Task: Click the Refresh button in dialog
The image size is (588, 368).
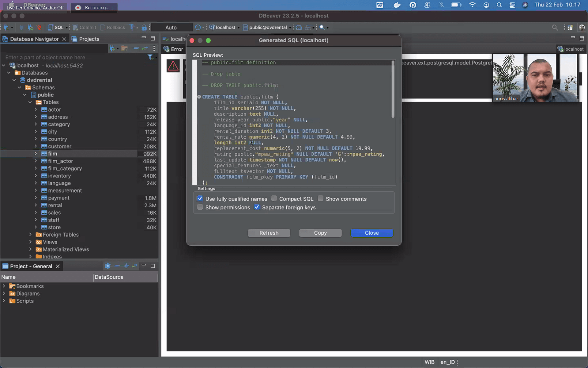Action: pyautogui.click(x=269, y=233)
